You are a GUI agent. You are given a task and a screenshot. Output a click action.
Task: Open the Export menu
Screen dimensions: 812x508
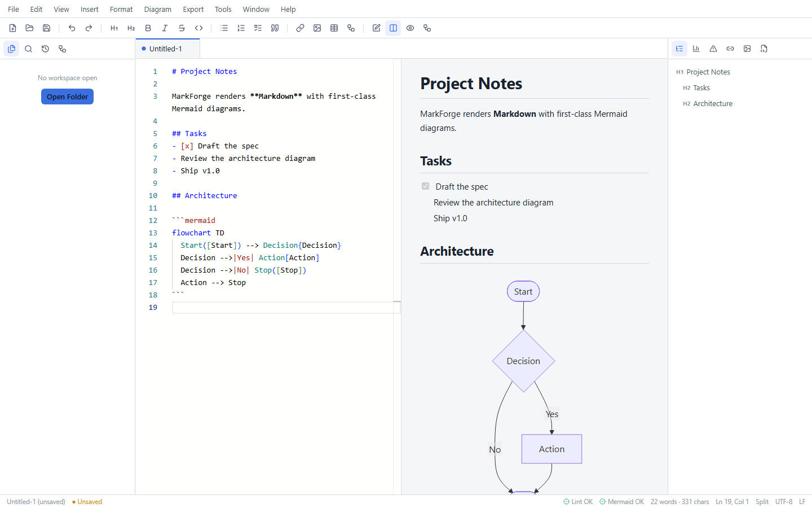pos(193,9)
